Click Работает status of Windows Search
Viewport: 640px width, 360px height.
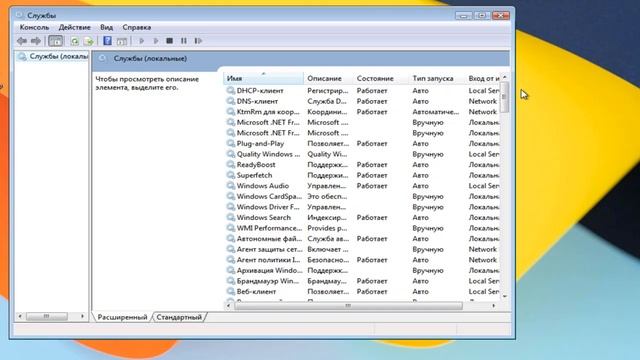coord(372,218)
